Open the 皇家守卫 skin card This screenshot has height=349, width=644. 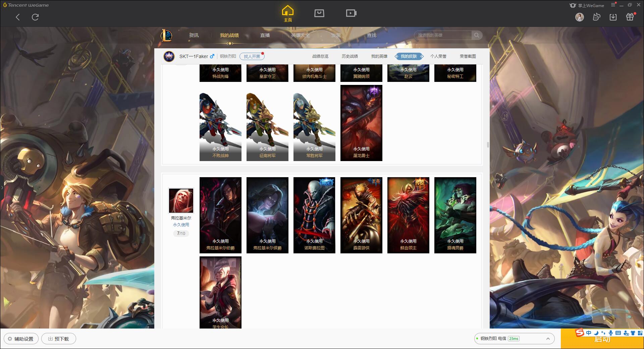tap(267, 73)
